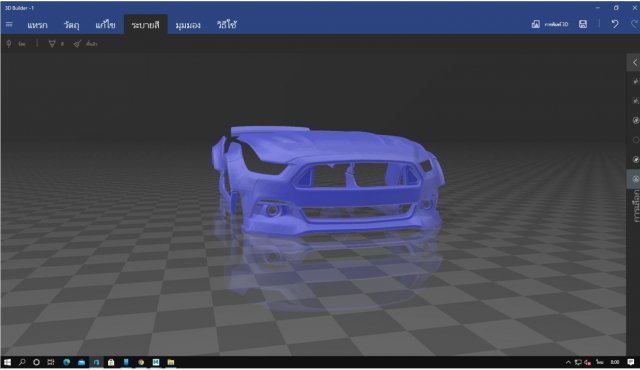Image resolution: width=640 pixels, height=370 pixels.
Task: Click the ไทย input language indicator
Action: [x=600, y=362]
